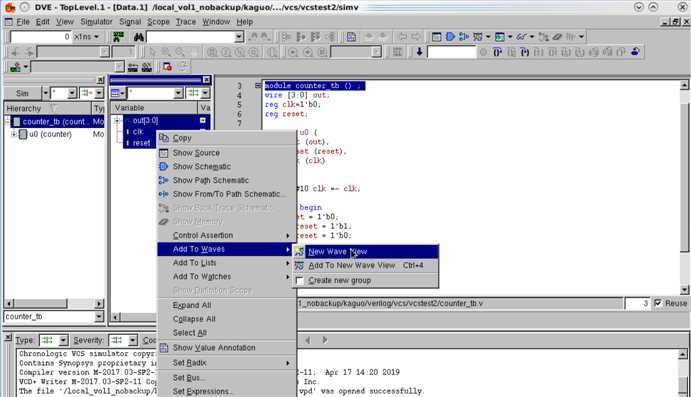The width and height of the screenshot is (691, 397).
Task: Select the reset signal row
Action: (141, 143)
